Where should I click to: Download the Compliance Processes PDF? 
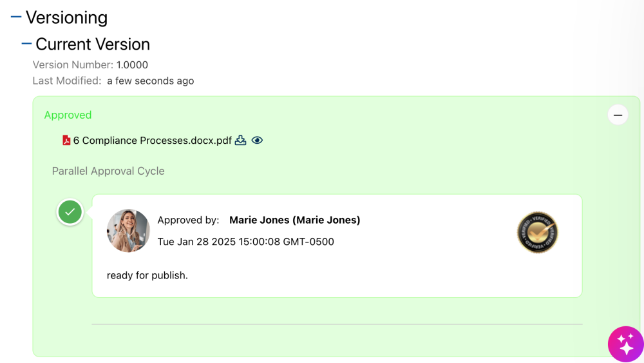click(241, 141)
